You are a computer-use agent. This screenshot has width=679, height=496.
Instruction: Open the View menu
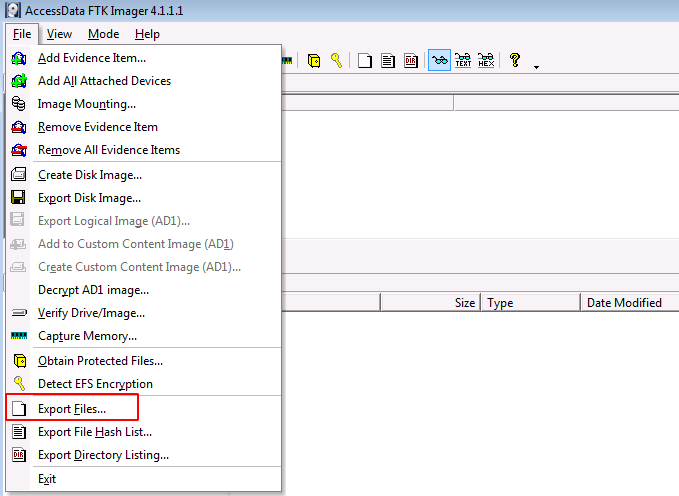[x=59, y=34]
